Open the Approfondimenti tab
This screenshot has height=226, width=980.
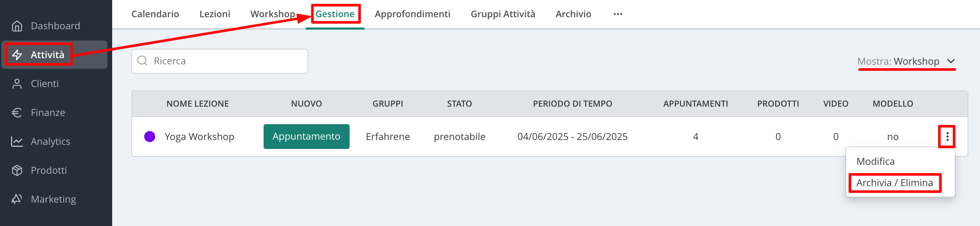click(412, 14)
